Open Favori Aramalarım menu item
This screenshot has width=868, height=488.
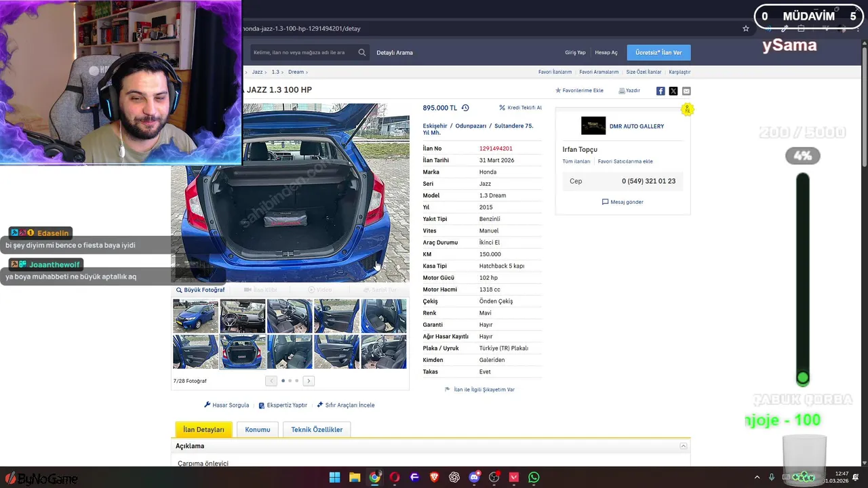click(x=599, y=72)
